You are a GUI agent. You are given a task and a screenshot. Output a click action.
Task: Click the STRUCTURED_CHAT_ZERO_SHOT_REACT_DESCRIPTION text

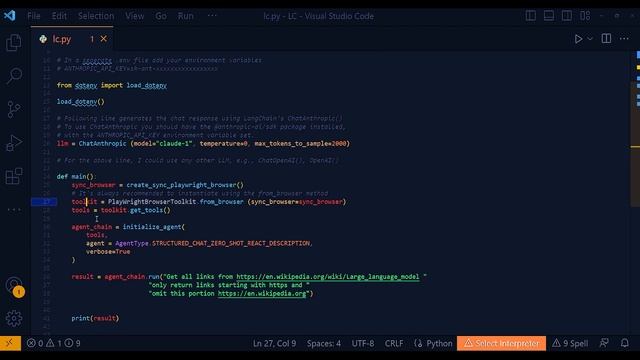point(231,243)
